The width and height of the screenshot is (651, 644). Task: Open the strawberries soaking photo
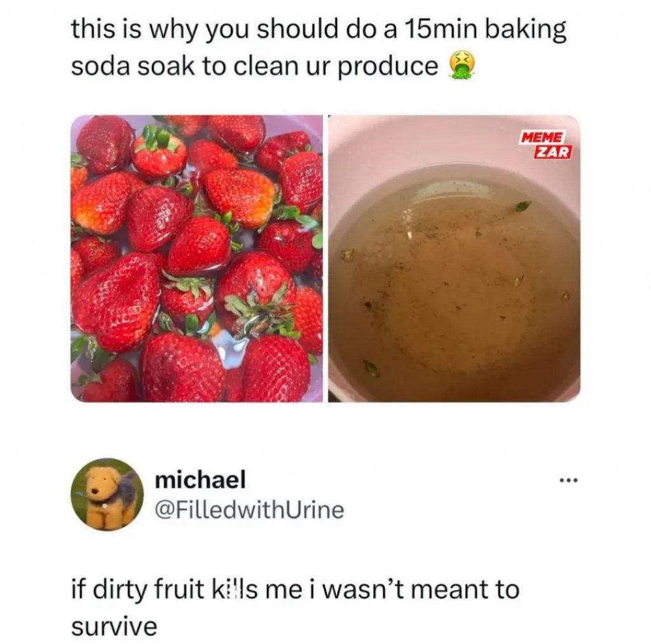196,258
